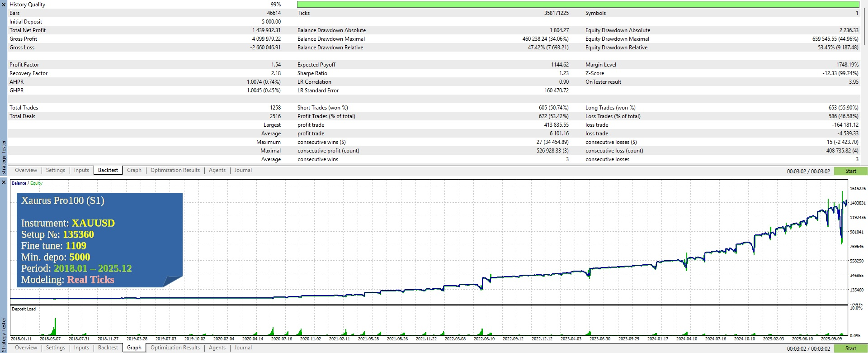Click the Xaurus Pro100 blue info note
The image size is (868, 353).
tap(99, 240)
